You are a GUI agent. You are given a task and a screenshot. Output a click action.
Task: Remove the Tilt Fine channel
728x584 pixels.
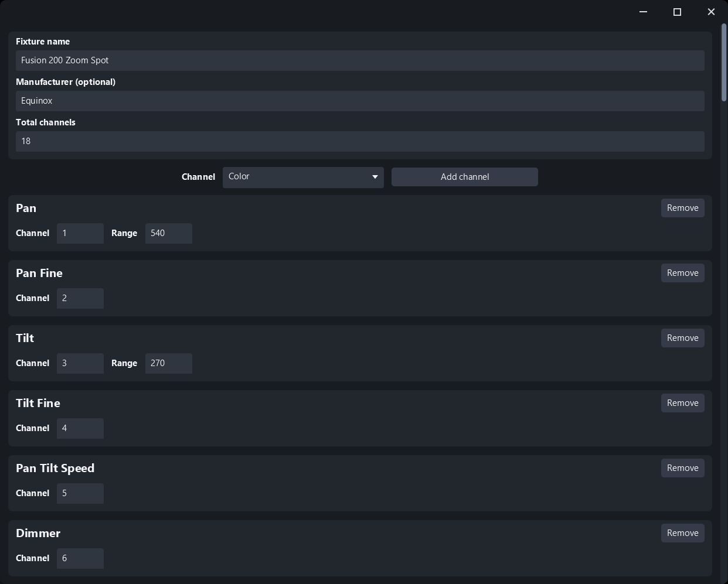coord(683,403)
